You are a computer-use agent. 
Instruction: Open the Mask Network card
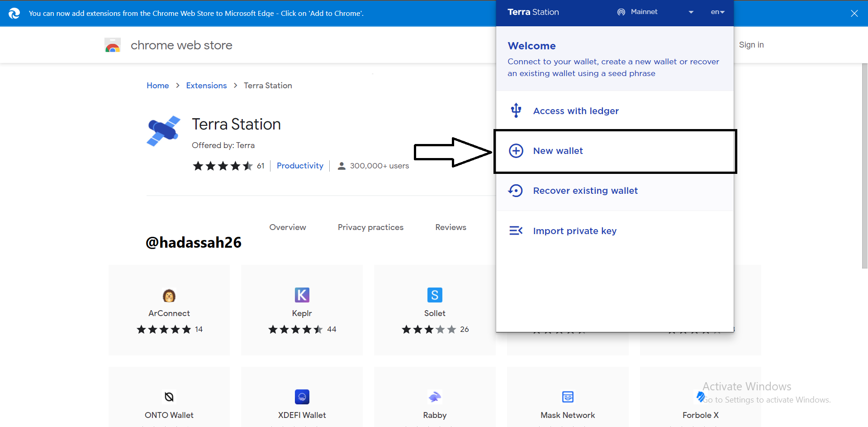pos(568,397)
